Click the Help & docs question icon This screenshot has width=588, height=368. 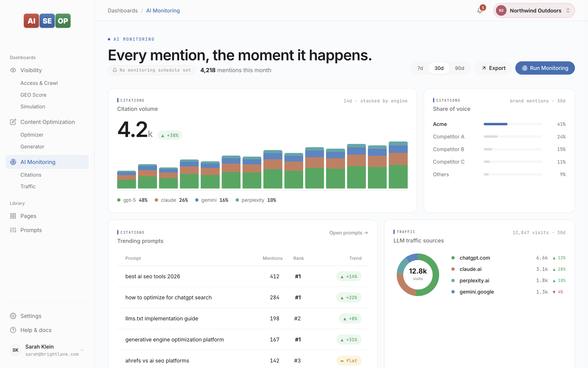pos(13,330)
